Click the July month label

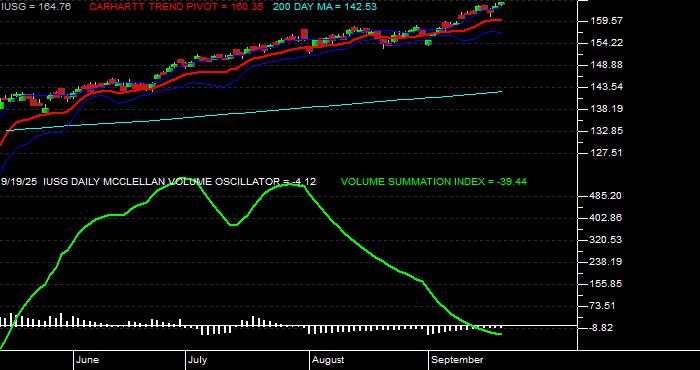(197, 360)
